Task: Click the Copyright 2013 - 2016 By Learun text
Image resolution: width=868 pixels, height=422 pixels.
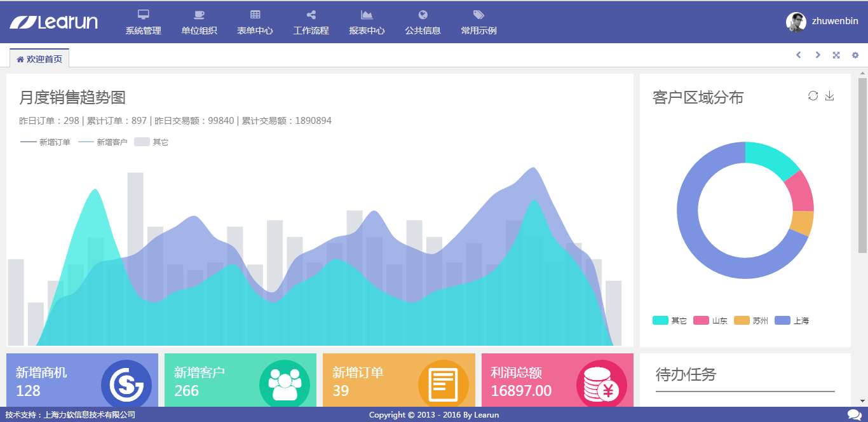Action: [x=434, y=415]
